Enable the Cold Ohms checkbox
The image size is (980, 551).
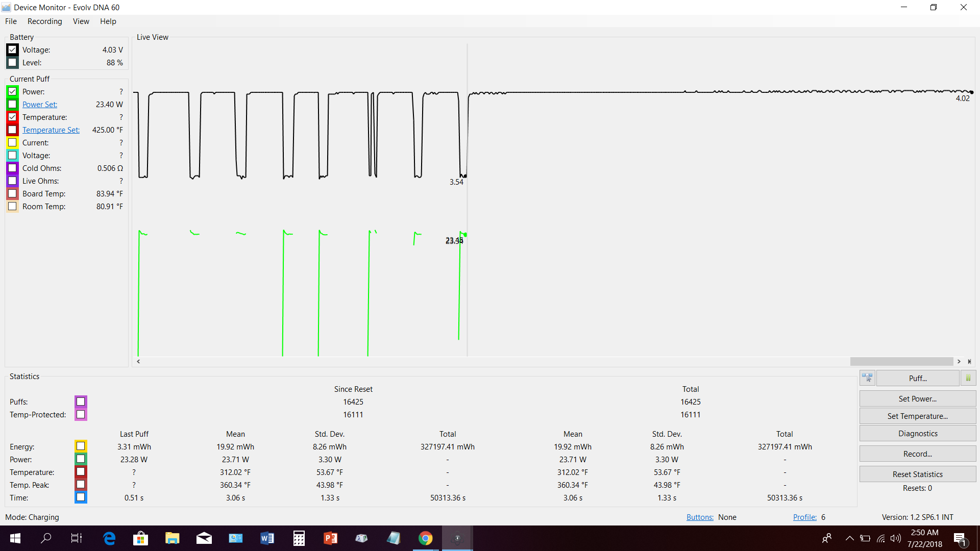tap(13, 168)
